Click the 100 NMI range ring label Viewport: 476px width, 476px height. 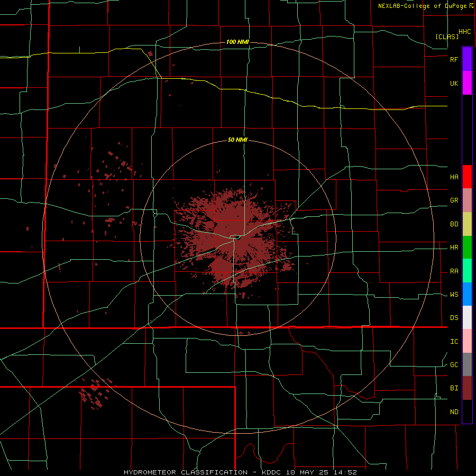click(x=237, y=42)
